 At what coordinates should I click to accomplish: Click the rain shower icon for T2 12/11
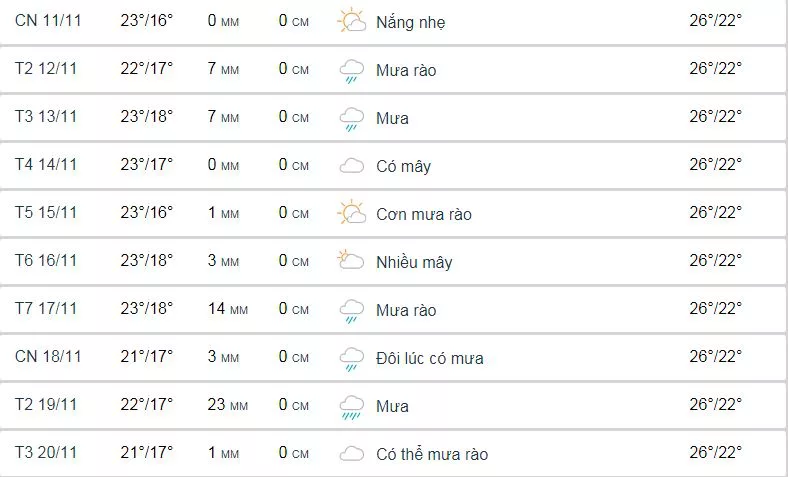pos(351,70)
